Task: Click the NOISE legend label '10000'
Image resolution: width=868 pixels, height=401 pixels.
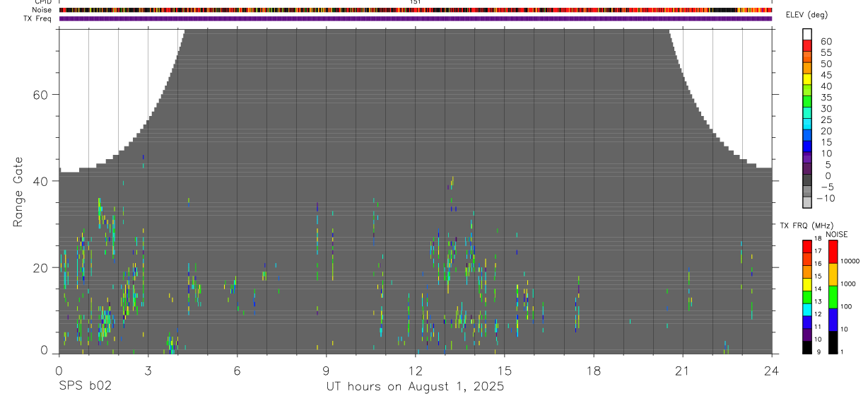Action: point(850,261)
